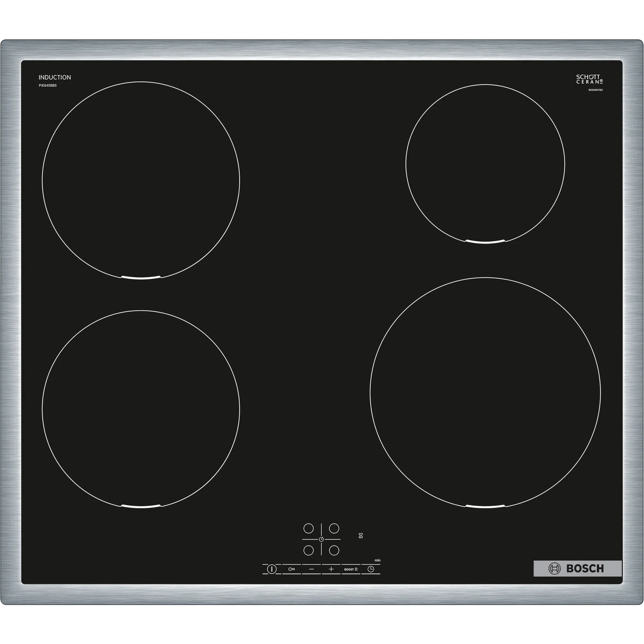
Task: Select the top-right zone selector circle
Action: [334, 528]
